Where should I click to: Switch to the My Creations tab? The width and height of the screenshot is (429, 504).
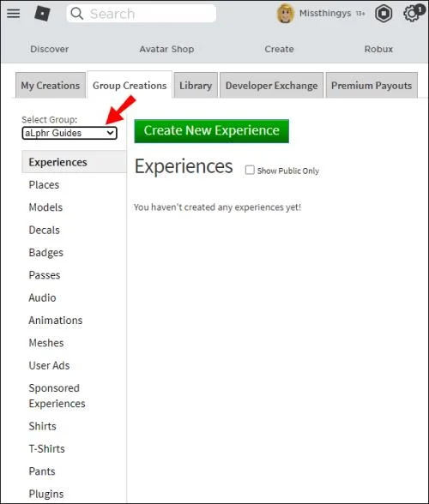click(x=51, y=86)
